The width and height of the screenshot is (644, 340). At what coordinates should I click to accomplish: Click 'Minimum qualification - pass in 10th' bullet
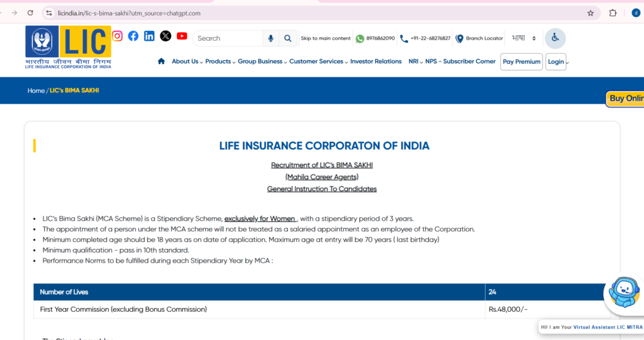pos(116,250)
